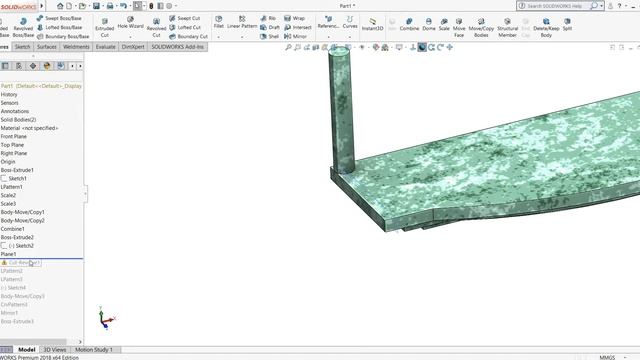Select Plane1 in the feature tree
640x360 pixels.
click(x=9, y=254)
